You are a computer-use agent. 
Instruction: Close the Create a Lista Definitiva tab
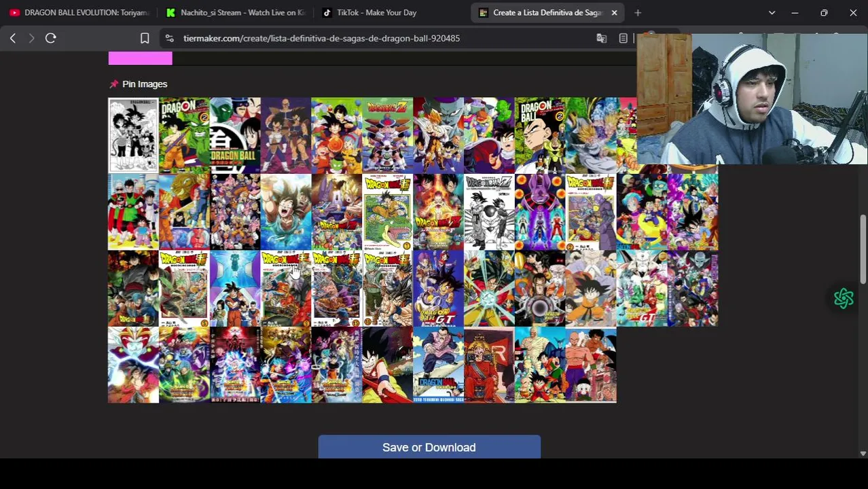(614, 12)
